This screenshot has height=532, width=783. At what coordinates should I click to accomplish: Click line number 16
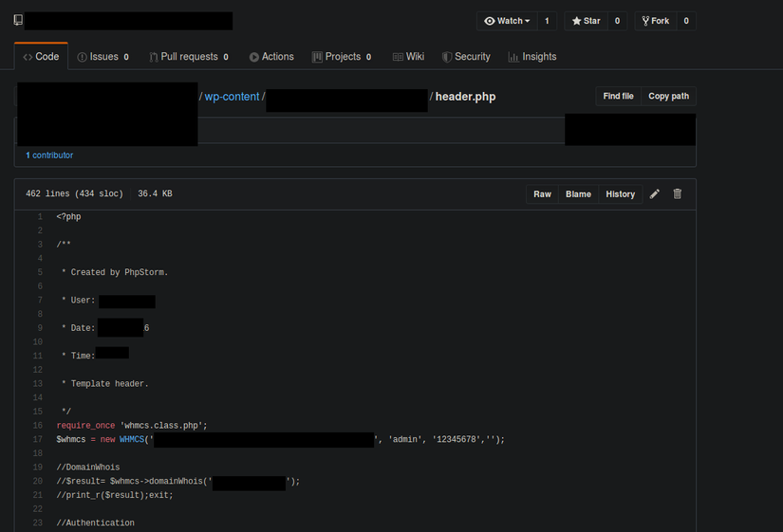[37, 425]
